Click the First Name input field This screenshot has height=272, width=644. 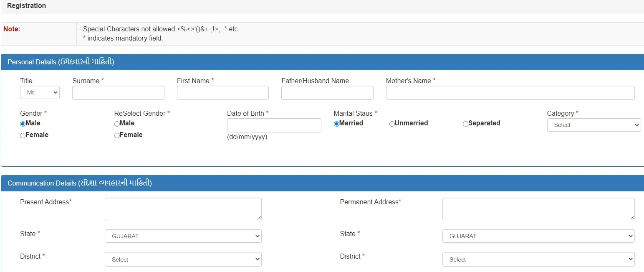[x=223, y=93]
